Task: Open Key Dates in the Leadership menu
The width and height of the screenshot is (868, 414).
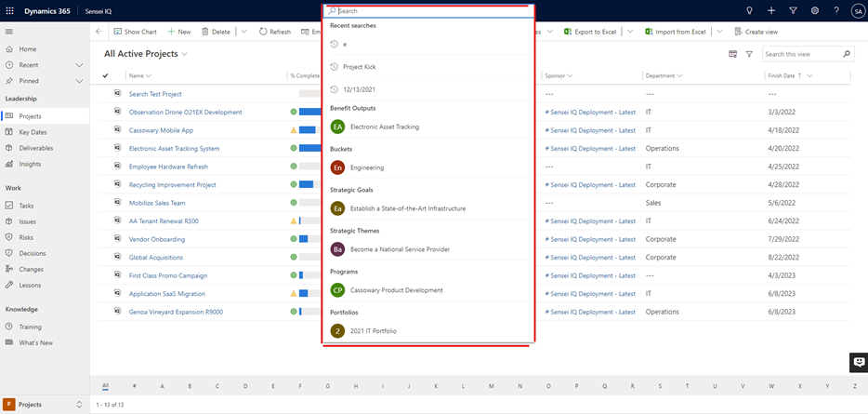Action: (x=33, y=132)
